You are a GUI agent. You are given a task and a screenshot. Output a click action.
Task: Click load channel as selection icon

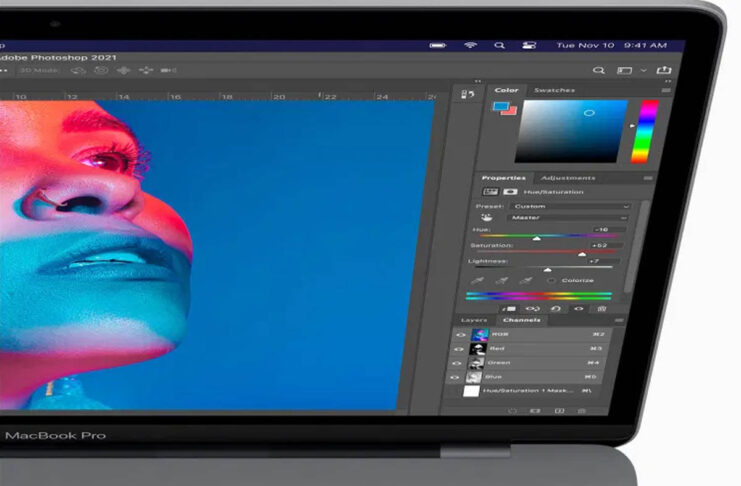point(512,411)
